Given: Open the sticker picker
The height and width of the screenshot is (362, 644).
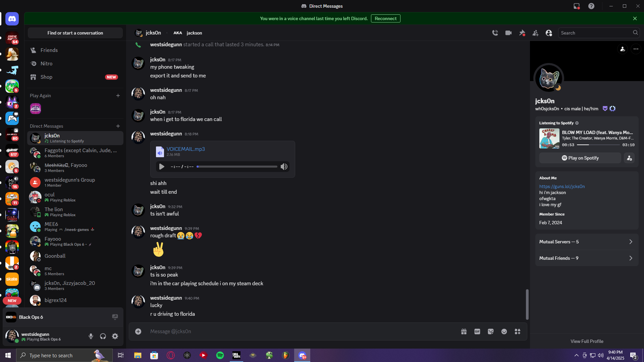Looking at the screenshot, I should tap(491, 331).
